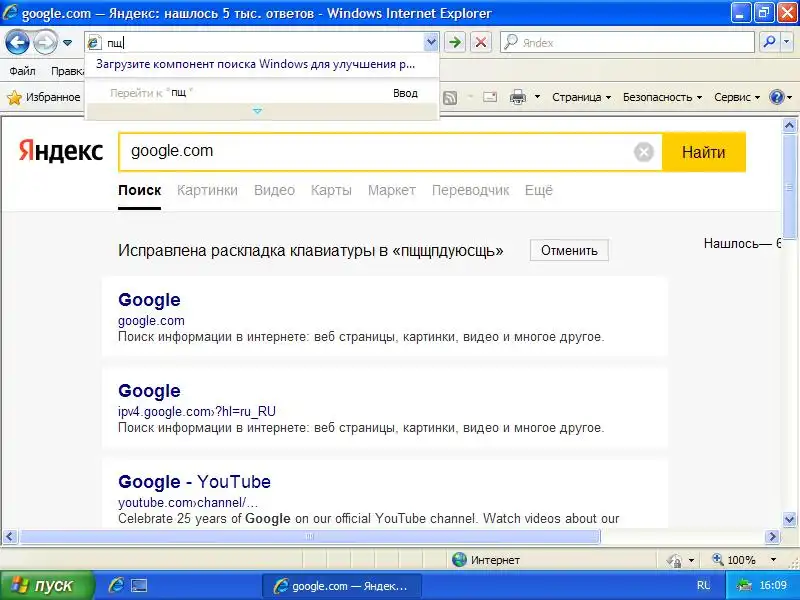Open the Правка menu
The width and height of the screenshot is (800, 600).
66,71
